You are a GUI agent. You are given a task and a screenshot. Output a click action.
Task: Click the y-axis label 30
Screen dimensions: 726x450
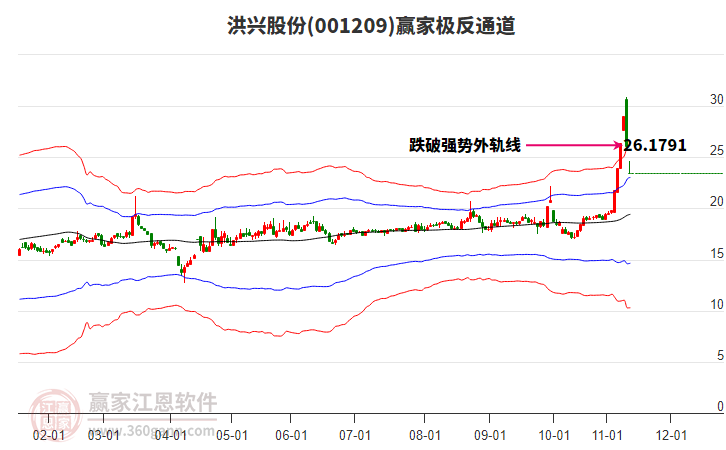717,100
